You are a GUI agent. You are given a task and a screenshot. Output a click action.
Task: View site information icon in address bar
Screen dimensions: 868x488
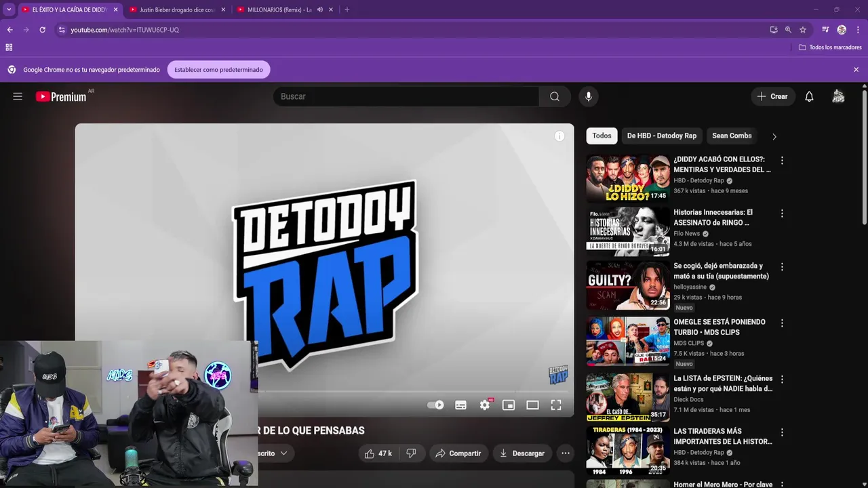[62, 30]
